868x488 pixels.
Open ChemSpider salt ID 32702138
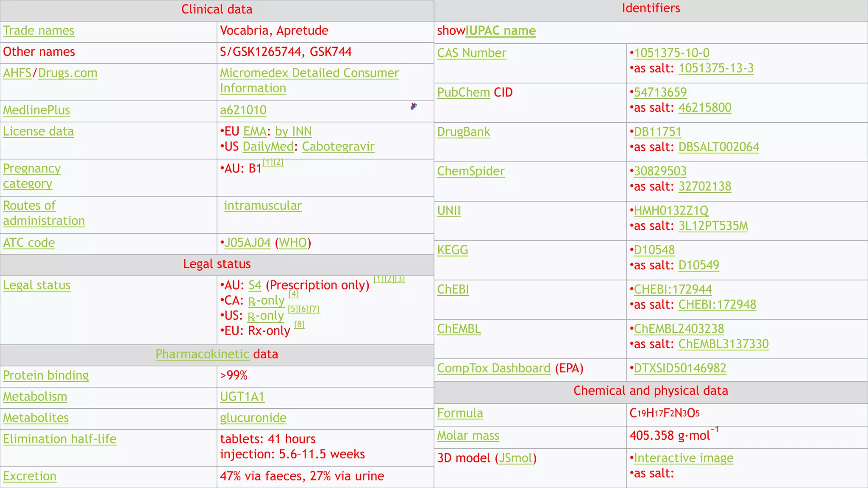click(x=705, y=186)
